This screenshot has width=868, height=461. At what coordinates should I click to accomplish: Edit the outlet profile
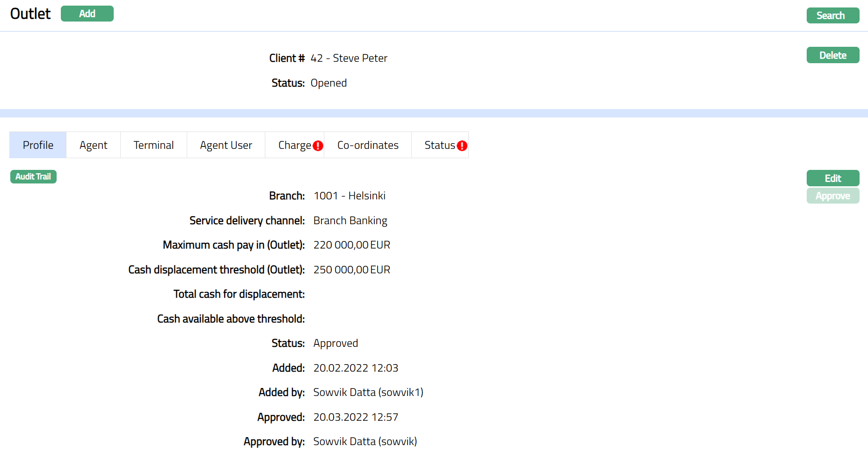[832, 178]
